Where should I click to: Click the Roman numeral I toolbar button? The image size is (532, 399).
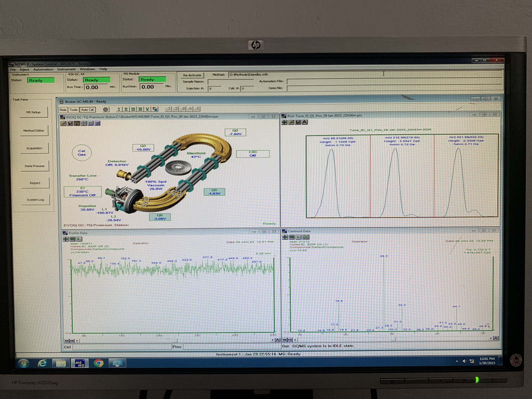point(119,109)
